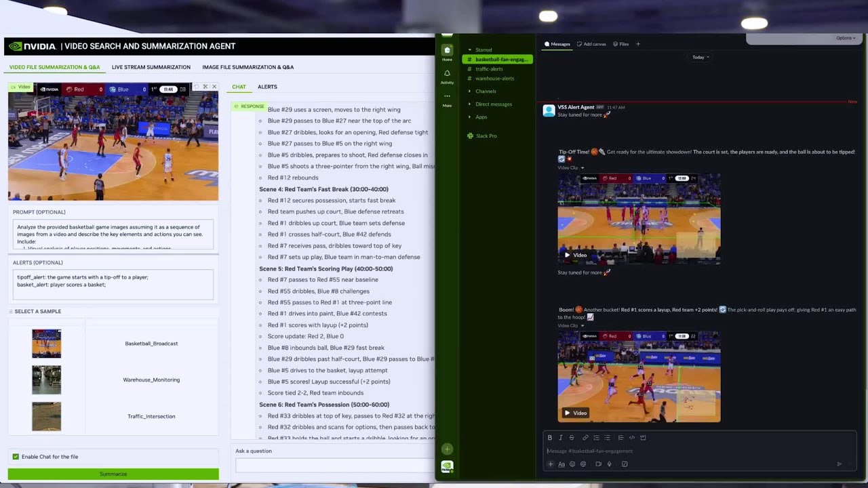This screenshot has height=488, width=868.
Task: Click the Slack message input box
Action: (698, 451)
